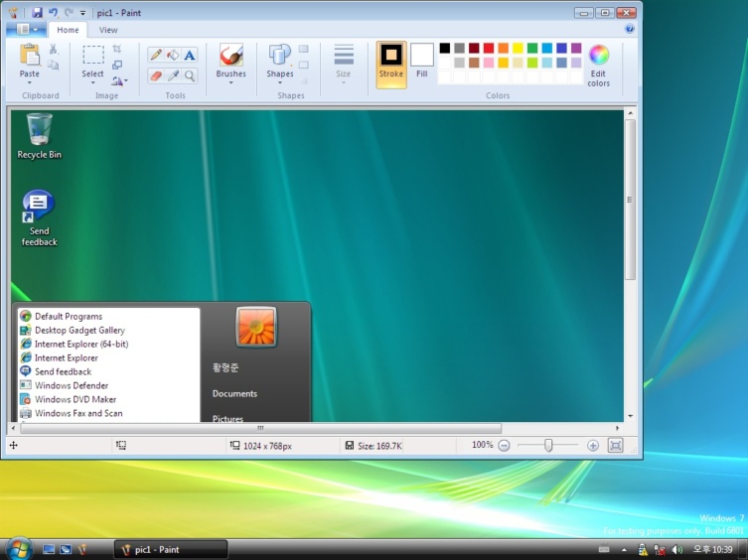The width and height of the screenshot is (748, 560).
Task: Click the zoom slider handle
Action: pyautogui.click(x=548, y=445)
